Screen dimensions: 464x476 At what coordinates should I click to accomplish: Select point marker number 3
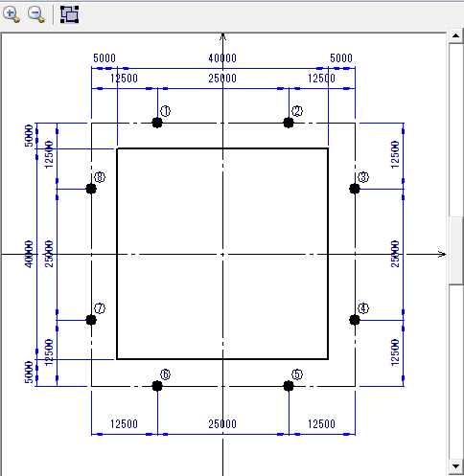point(355,189)
